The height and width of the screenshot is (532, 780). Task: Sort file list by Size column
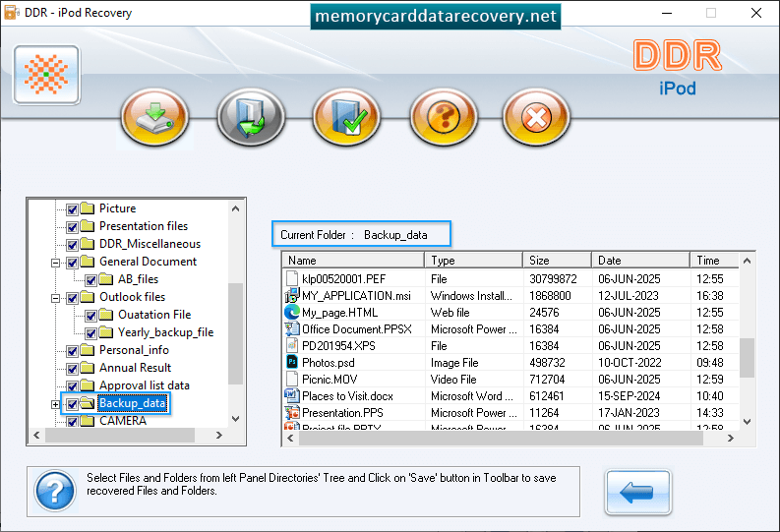tap(557, 261)
